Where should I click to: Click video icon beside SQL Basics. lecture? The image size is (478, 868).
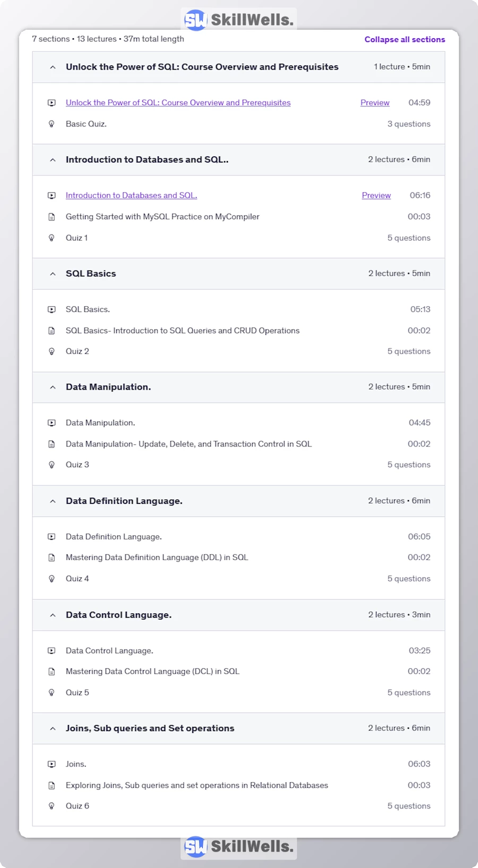[52, 309]
